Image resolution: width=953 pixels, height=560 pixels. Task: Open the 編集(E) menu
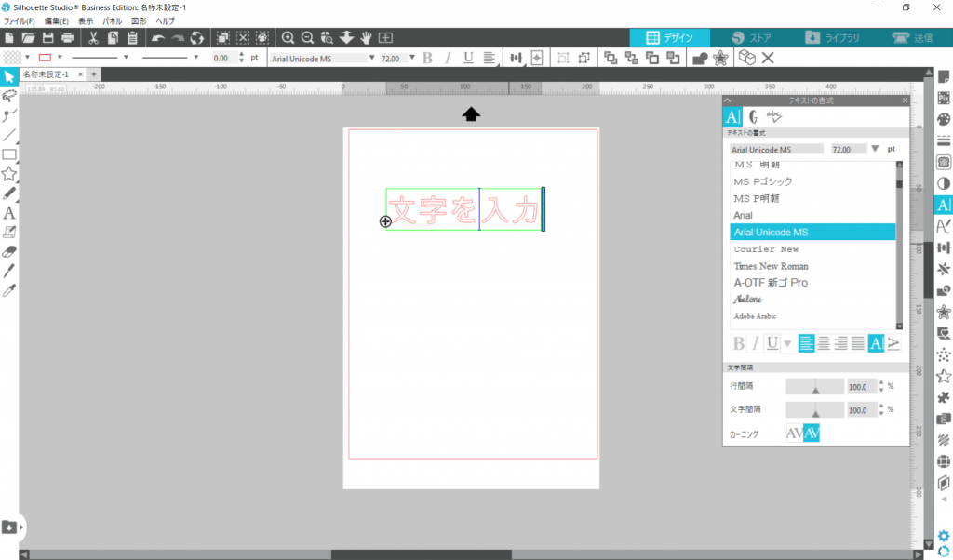click(57, 20)
